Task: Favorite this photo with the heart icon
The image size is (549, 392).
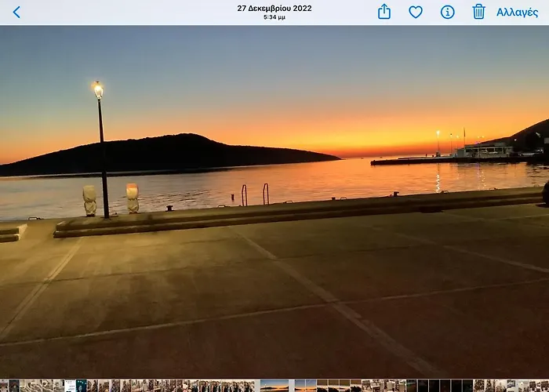Action: pos(416,12)
